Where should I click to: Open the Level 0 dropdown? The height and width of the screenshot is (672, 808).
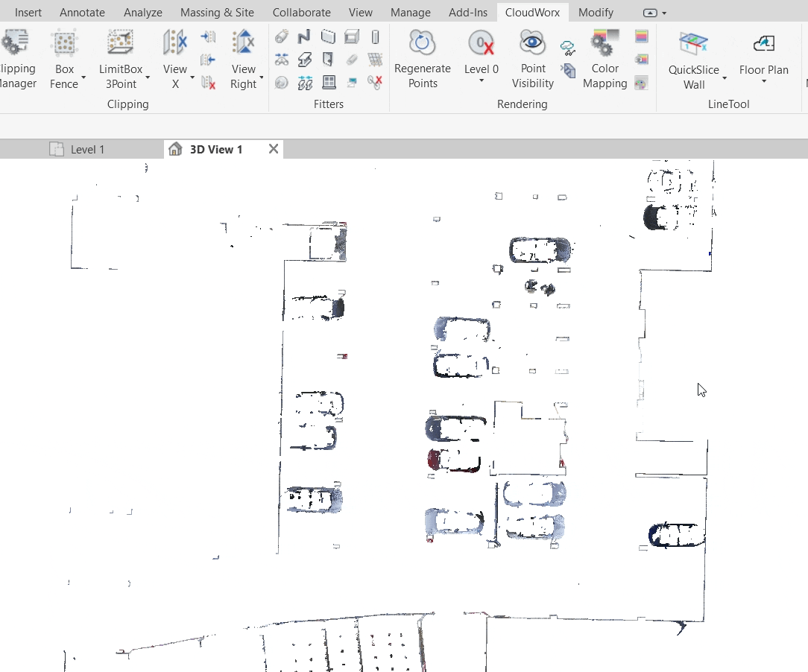tap(482, 80)
